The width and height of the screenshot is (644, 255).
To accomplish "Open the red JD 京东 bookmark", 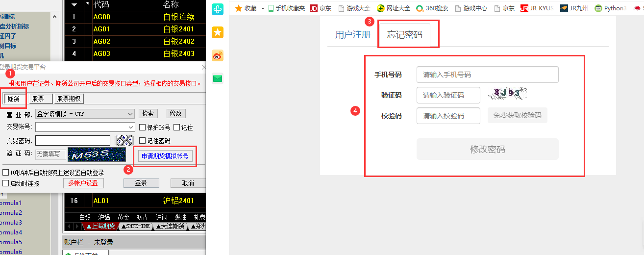I will (321, 8).
